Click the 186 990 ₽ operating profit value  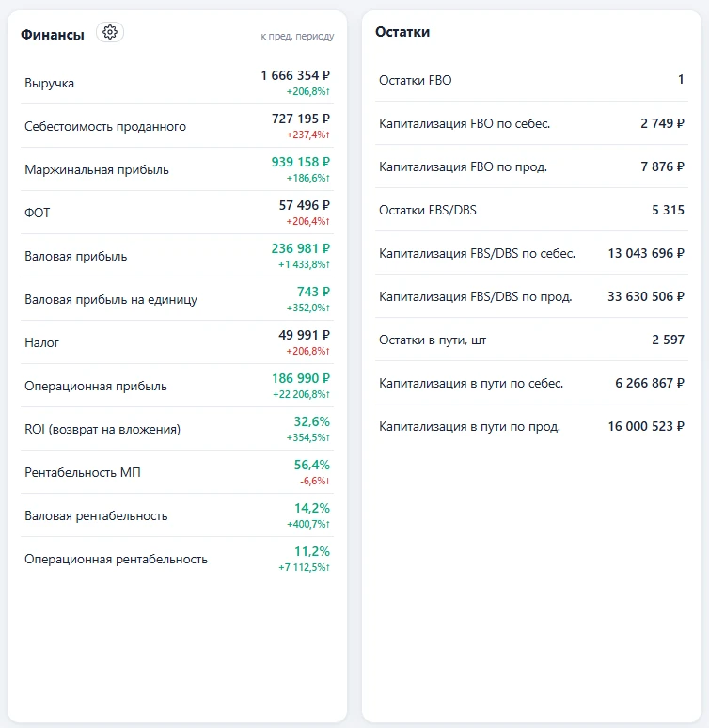[301, 378]
